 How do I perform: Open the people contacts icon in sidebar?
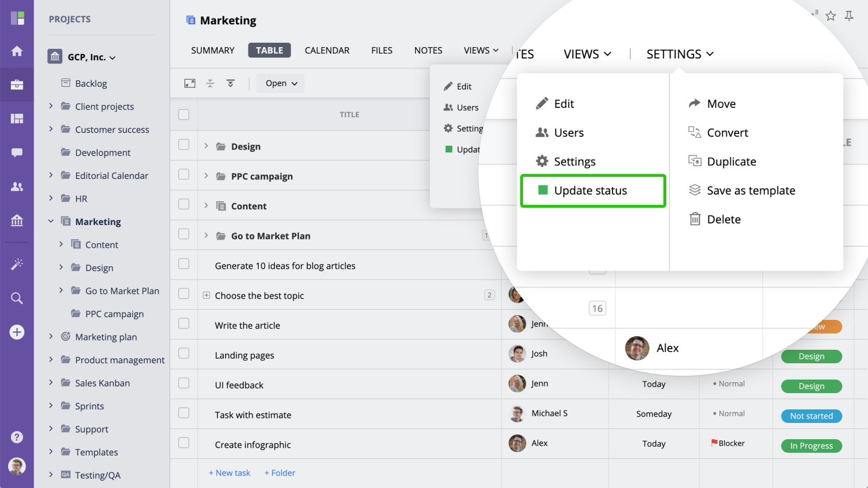pos(17,187)
